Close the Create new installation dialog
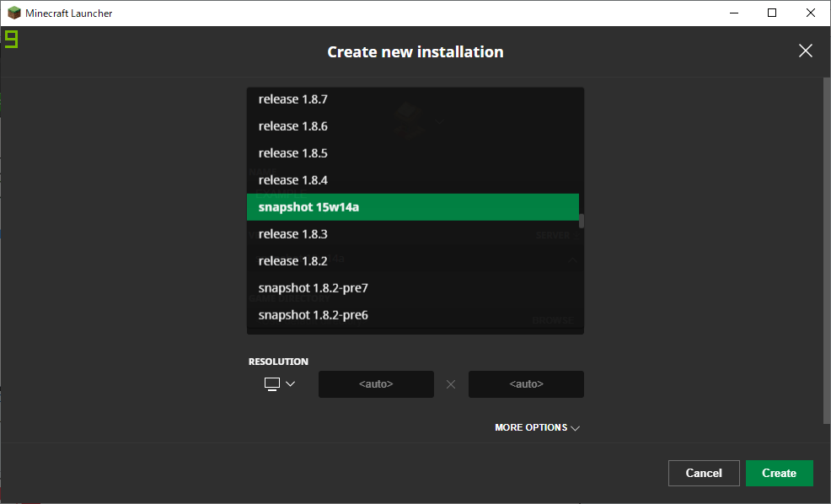The height and width of the screenshot is (504, 831). 805,51
